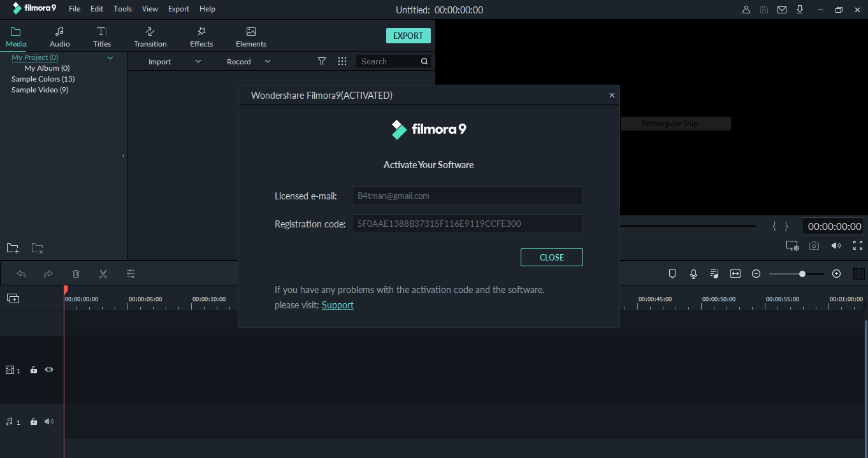
Task: Toggle lock on video track 1
Action: coord(34,369)
